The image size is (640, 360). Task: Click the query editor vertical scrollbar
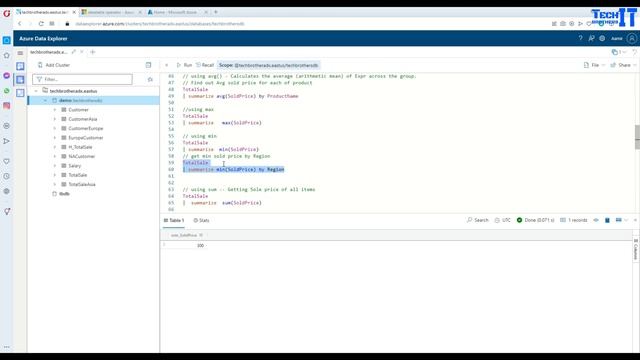[x=637, y=138]
